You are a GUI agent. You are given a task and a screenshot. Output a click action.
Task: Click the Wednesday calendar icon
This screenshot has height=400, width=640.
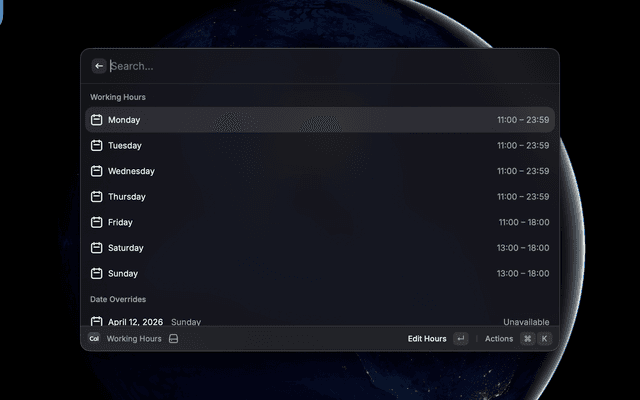point(97,171)
